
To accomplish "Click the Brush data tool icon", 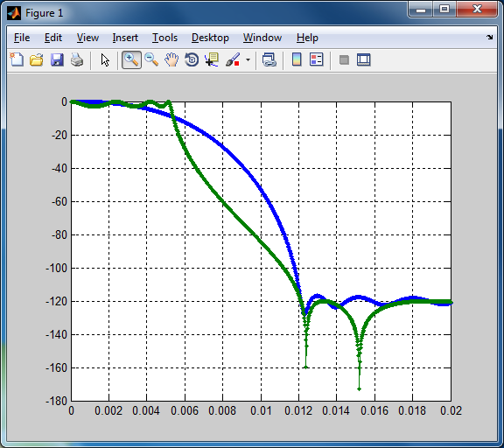I will point(233,59).
